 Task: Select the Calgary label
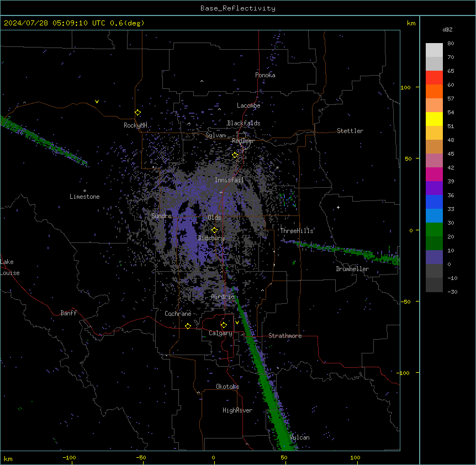(x=220, y=333)
